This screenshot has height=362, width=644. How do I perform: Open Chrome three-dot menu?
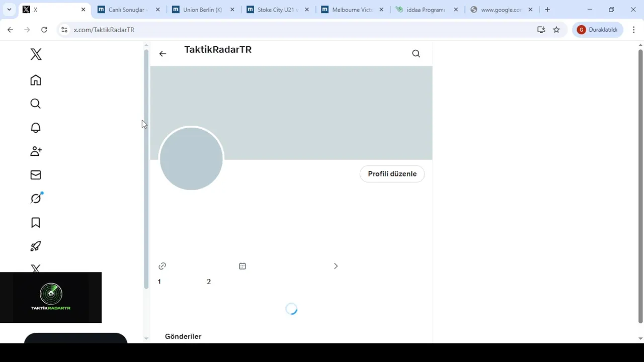coord(634,30)
